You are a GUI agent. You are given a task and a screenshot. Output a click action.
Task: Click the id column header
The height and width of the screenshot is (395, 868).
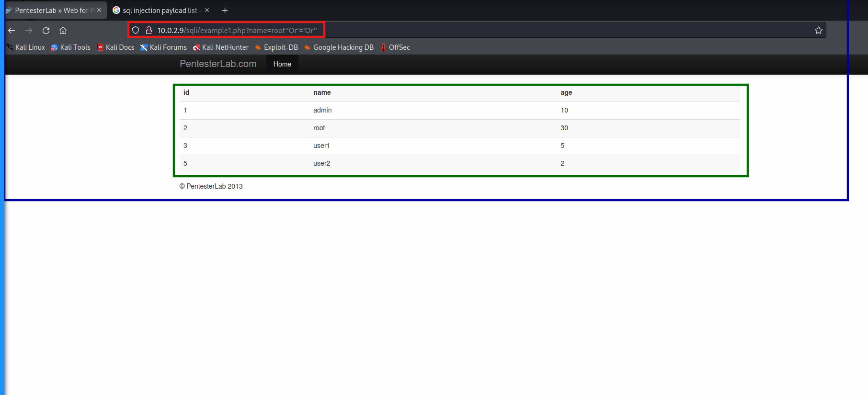pyautogui.click(x=186, y=92)
